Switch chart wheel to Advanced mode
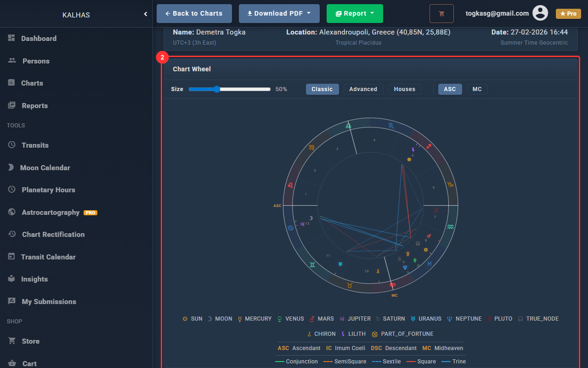This screenshot has width=588, height=368. click(x=363, y=89)
